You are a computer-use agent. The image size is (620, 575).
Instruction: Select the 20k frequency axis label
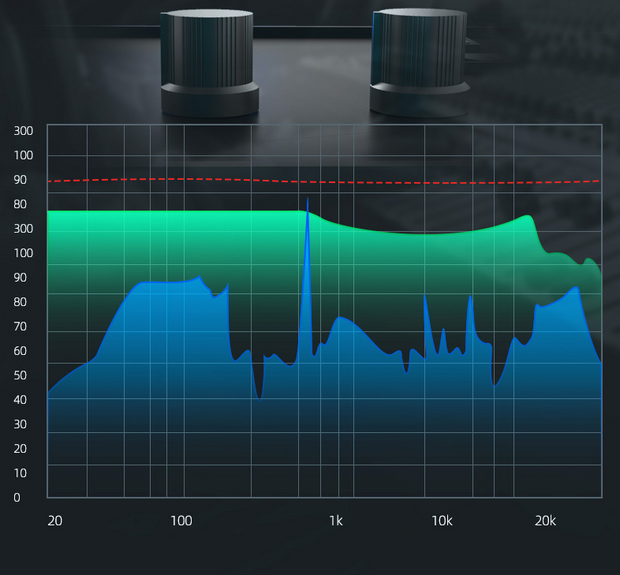(545, 521)
